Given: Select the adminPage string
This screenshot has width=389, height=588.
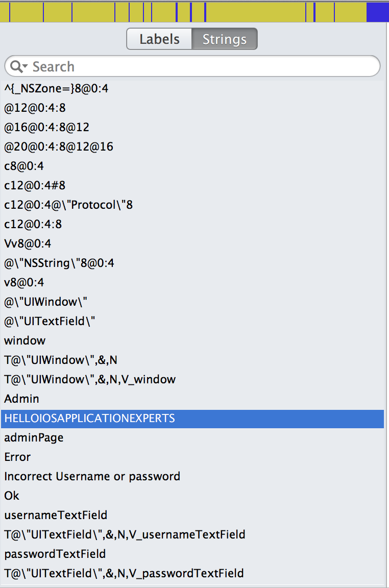Looking at the screenshot, I should coord(192,437).
